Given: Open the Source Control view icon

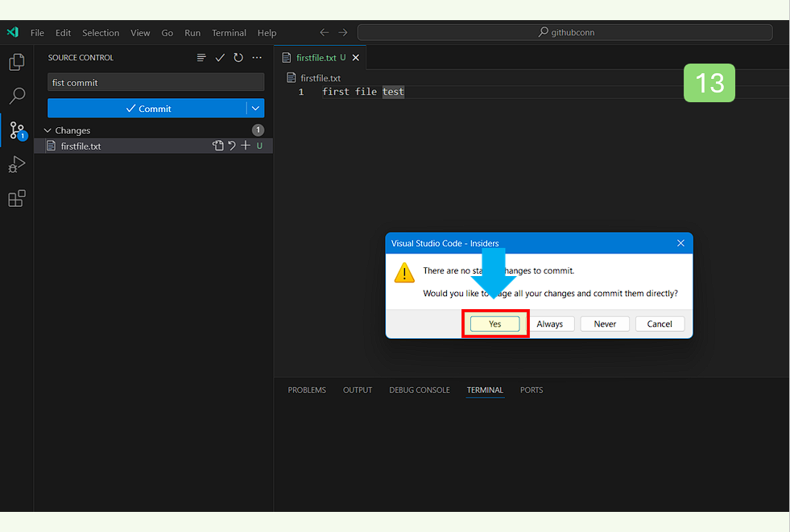Looking at the screenshot, I should tap(18, 130).
